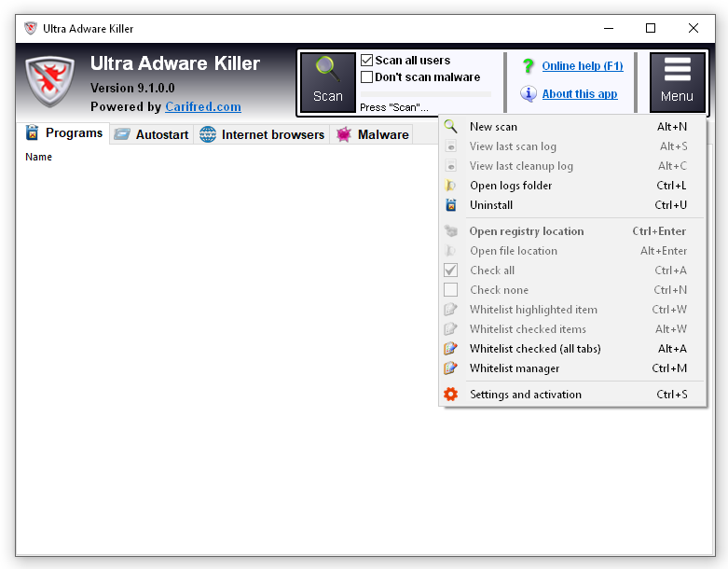The image size is (728, 569).
Task: Visit the Carifred.com link
Action: point(203,107)
